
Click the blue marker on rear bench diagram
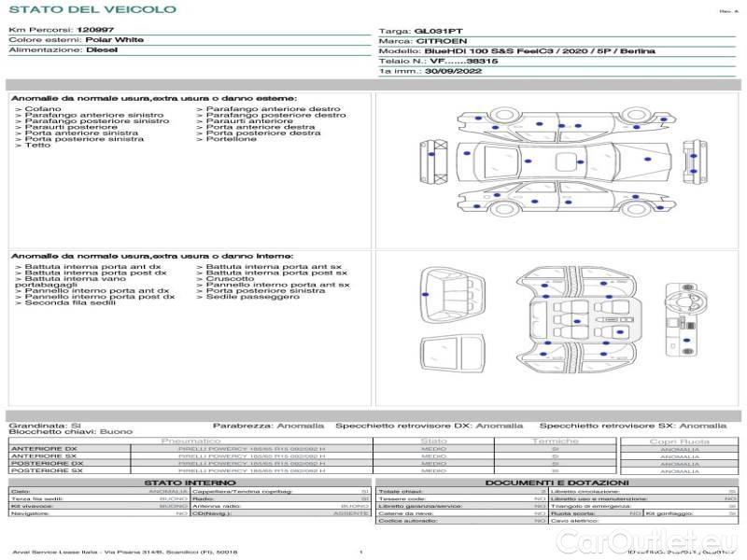tap(426, 294)
